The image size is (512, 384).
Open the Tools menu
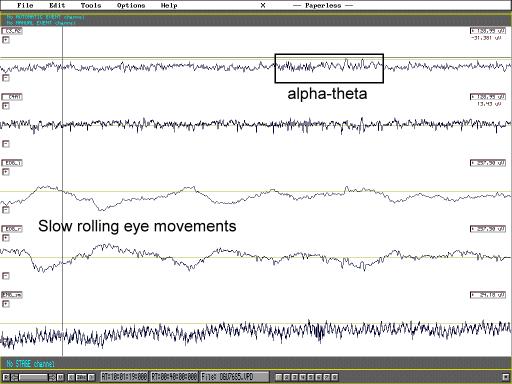coord(91,5)
